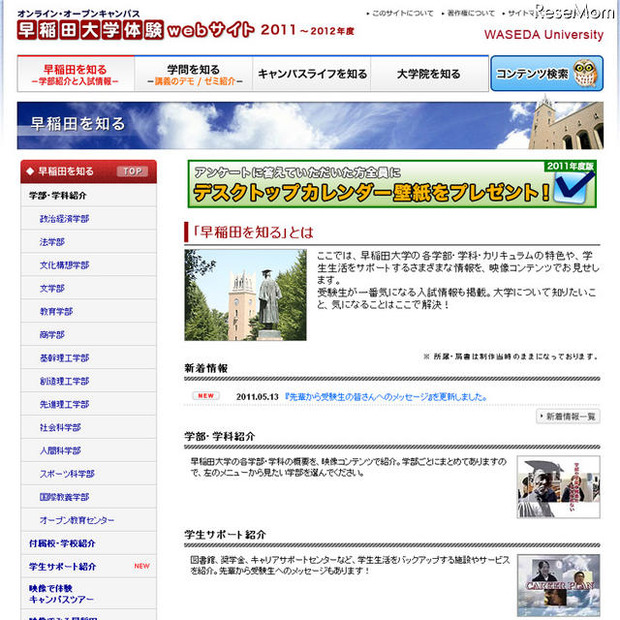Click the 「早稲田を知る」とは heading

pyautogui.click(x=253, y=232)
